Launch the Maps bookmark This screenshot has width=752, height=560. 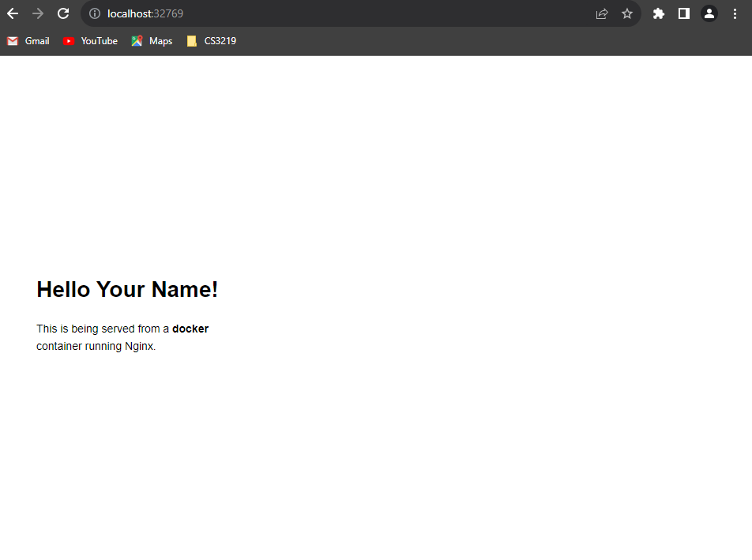click(152, 41)
